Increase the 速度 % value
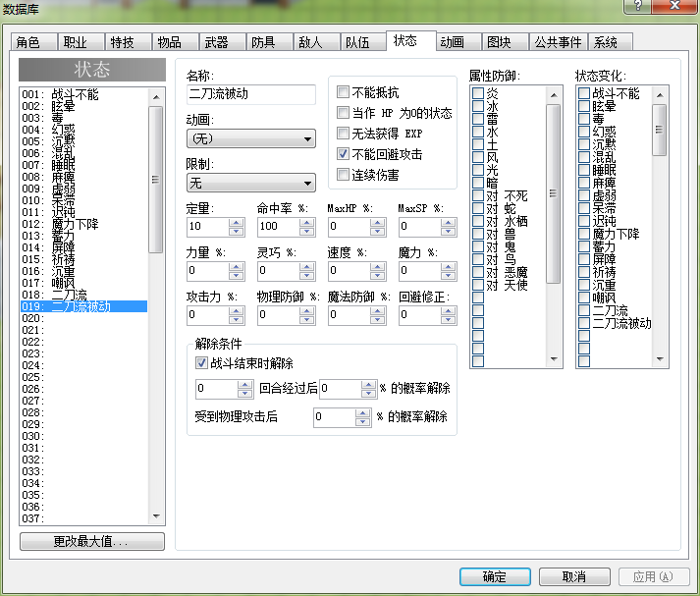 378,266
